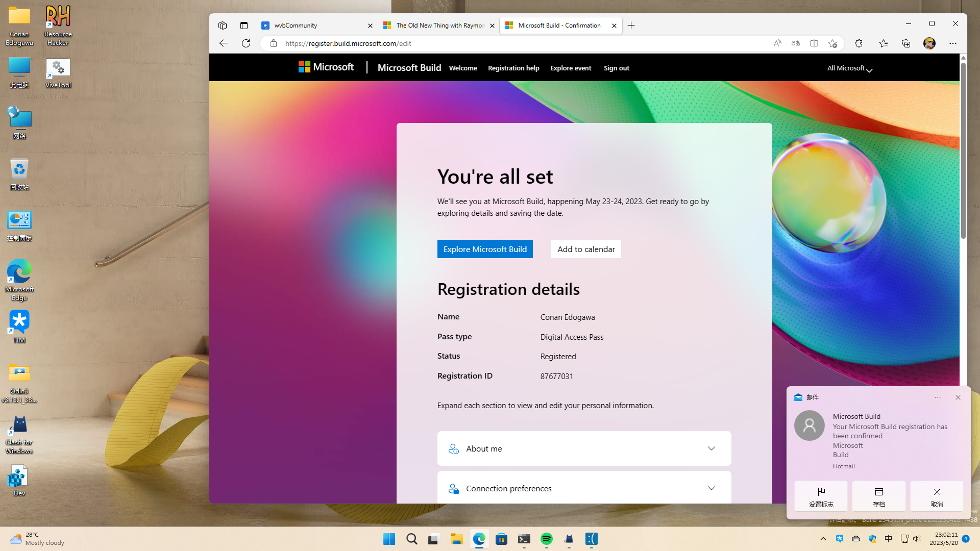
Task: Select Clash for Windows desktop icon
Action: click(19, 434)
